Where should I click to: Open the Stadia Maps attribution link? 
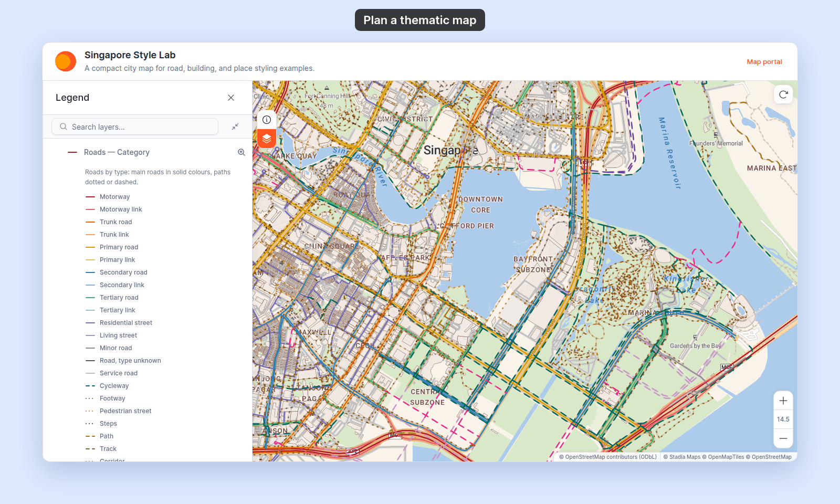tap(682, 457)
